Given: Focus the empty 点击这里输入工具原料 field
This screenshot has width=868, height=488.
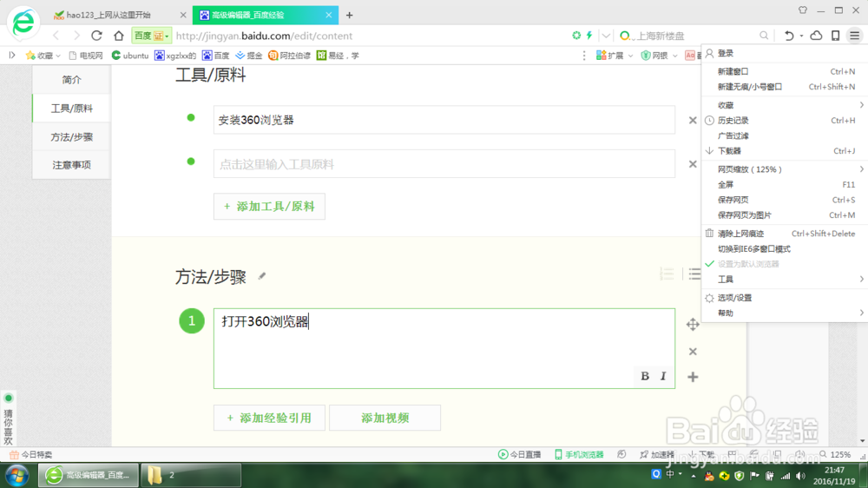Looking at the screenshot, I should [x=444, y=164].
